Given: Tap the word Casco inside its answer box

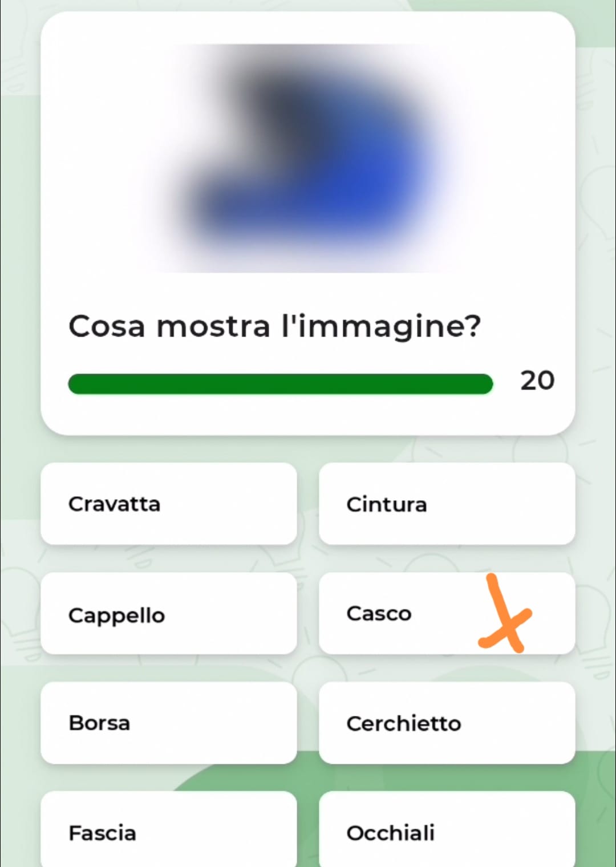Looking at the screenshot, I should pos(379,614).
